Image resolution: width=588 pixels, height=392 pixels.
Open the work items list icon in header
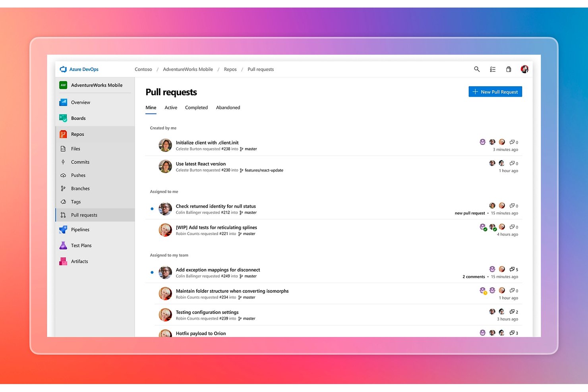tap(493, 69)
